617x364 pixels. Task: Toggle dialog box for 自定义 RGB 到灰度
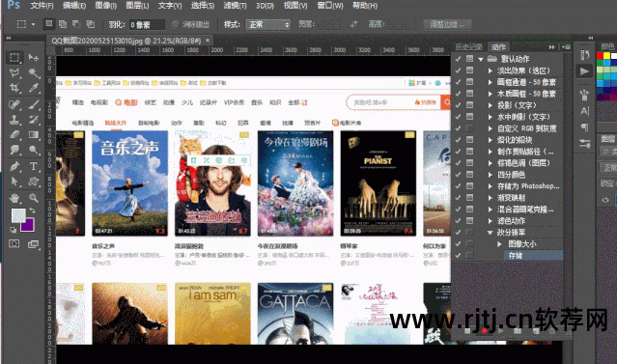pyautogui.click(x=469, y=128)
